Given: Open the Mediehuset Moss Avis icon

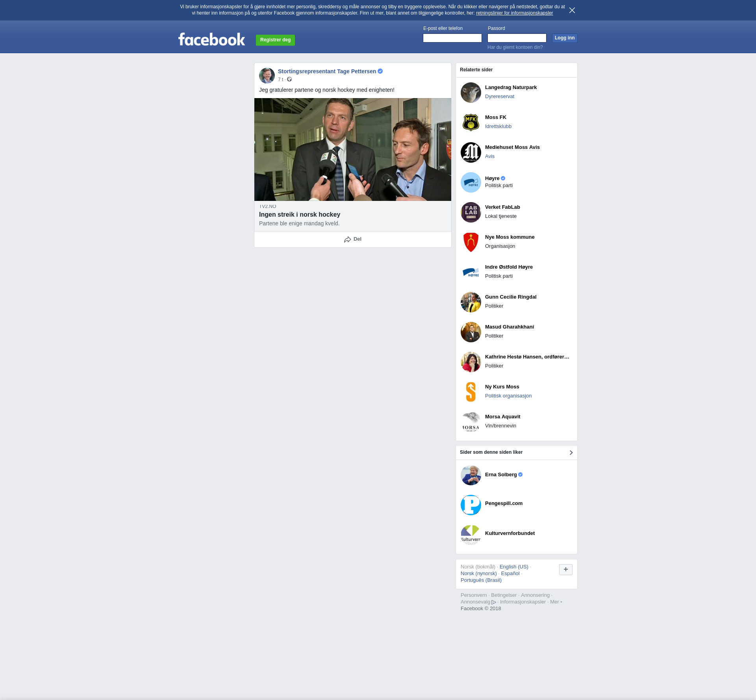Looking at the screenshot, I should [x=471, y=152].
